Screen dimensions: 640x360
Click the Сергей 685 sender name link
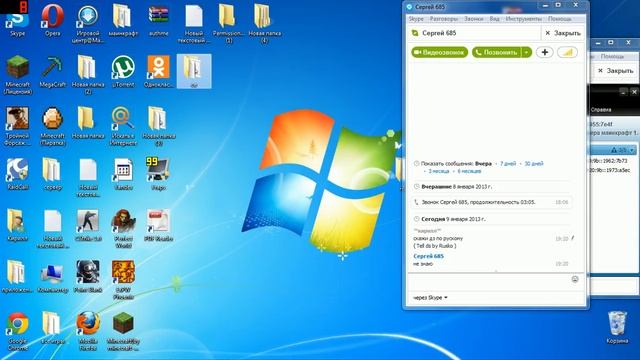(429, 256)
